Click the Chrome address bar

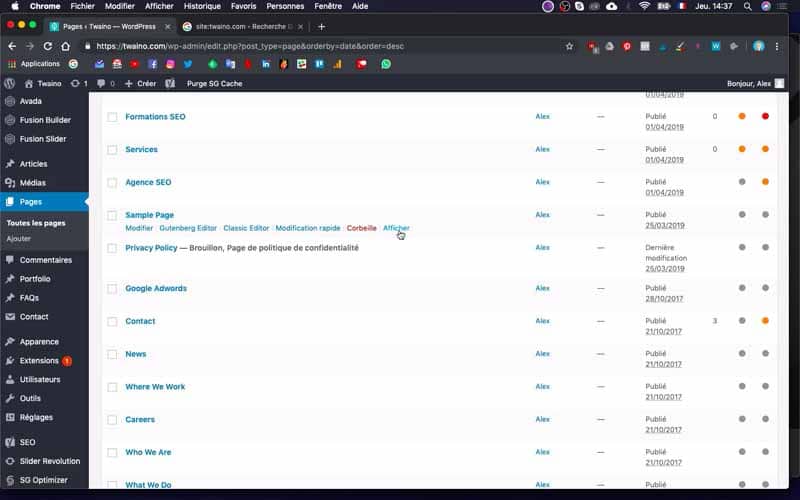(327, 46)
